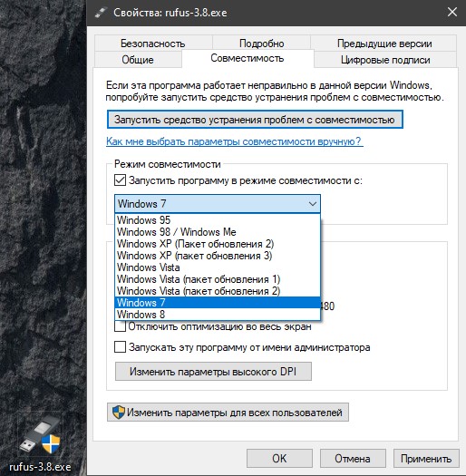Click the Rufus icon in the title bar
This screenshot has height=476, width=466.
(102, 13)
